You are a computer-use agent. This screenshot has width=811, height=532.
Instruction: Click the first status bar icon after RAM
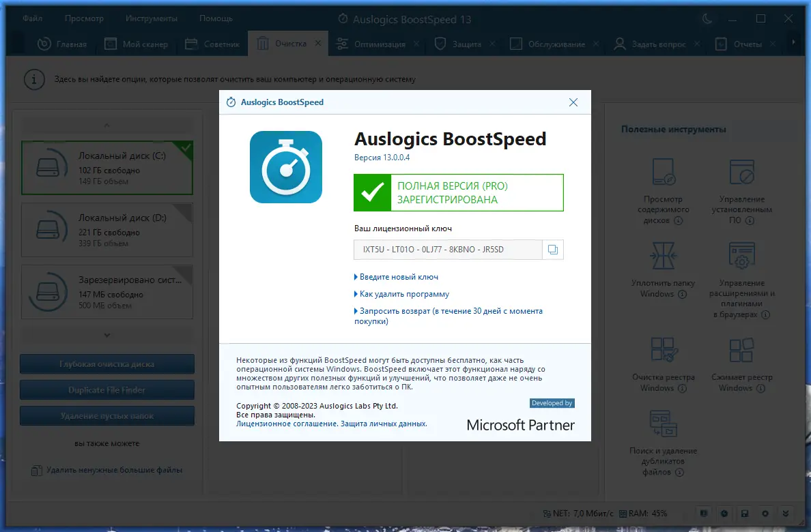(704, 514)
